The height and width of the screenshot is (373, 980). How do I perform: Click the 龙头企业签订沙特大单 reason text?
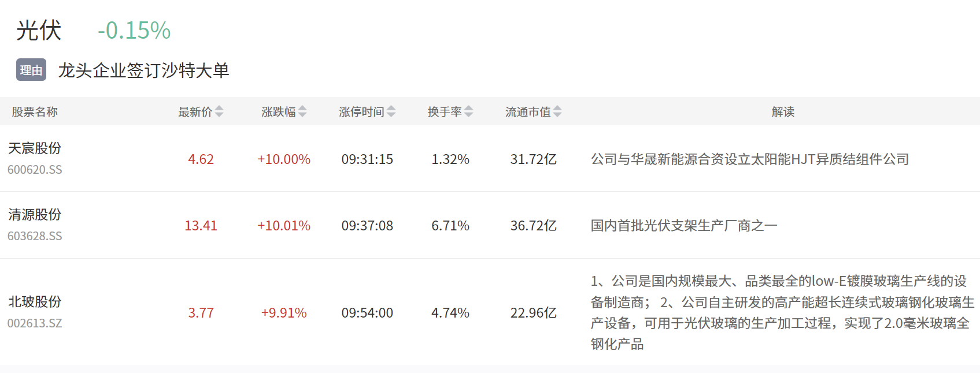tap(143, 70)
